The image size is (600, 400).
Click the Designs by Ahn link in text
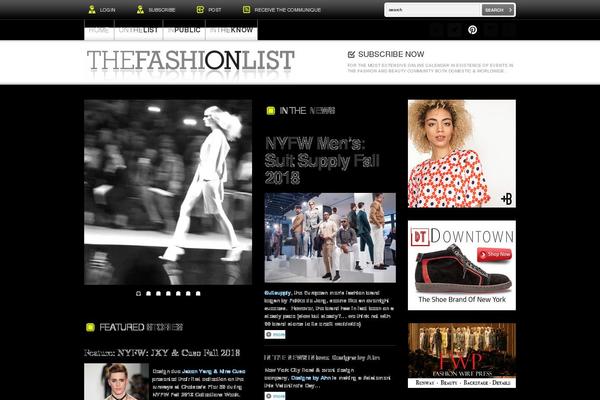311,378
